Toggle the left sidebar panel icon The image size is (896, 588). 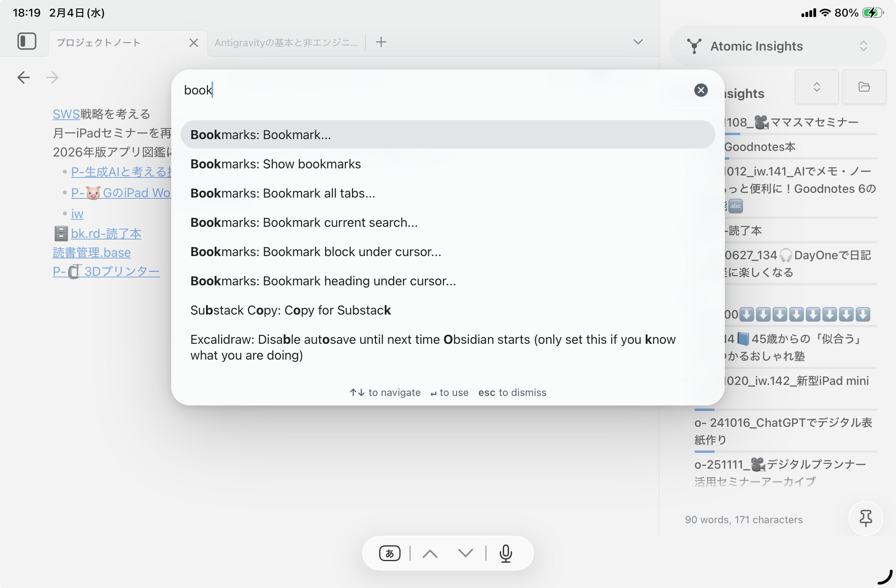coord(27,41)
